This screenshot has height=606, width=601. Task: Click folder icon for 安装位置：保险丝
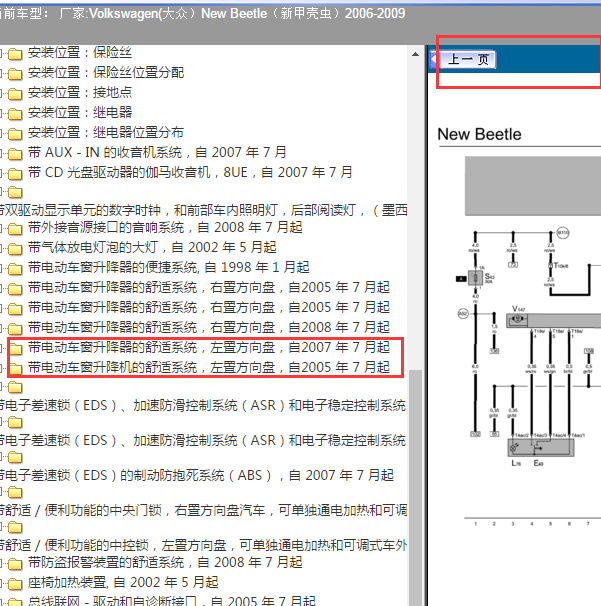(15, 54)
